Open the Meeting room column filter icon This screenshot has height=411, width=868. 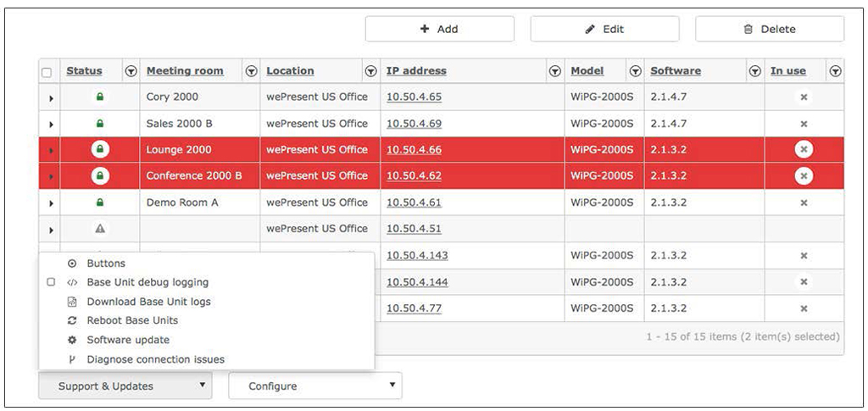click(251, 71)
